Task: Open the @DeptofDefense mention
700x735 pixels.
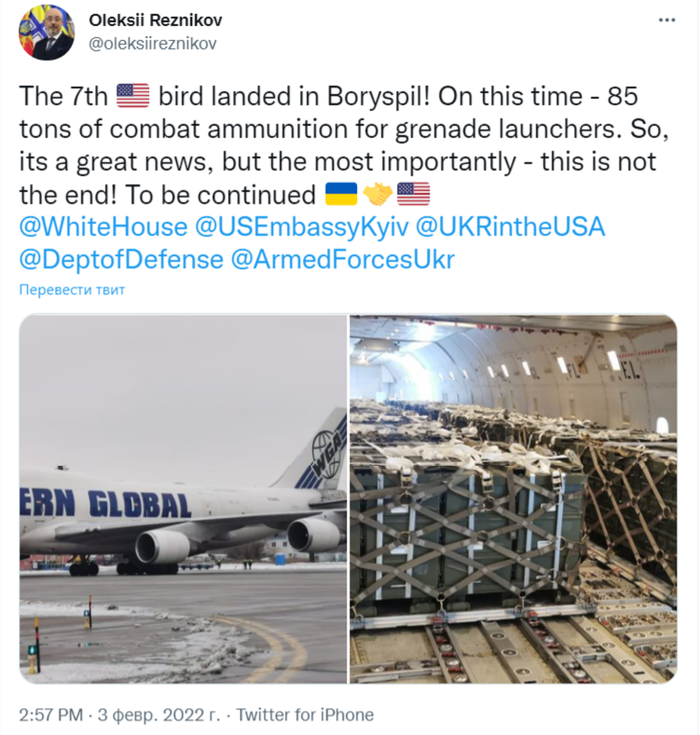Action: [121, 260]
